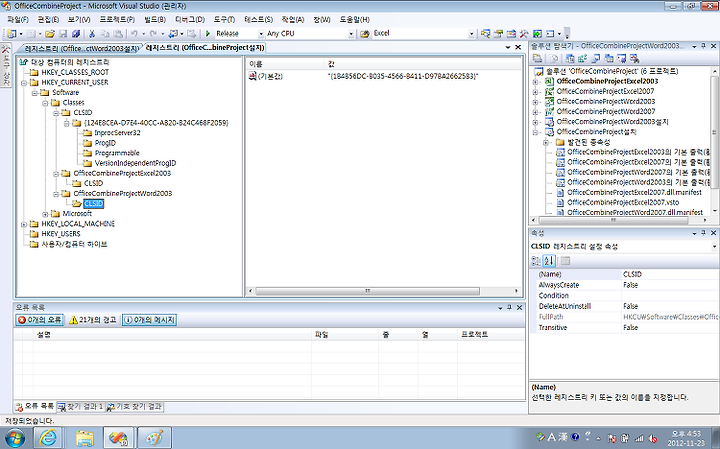
Task: Click the system tray clock
Action: click(686, 438)
